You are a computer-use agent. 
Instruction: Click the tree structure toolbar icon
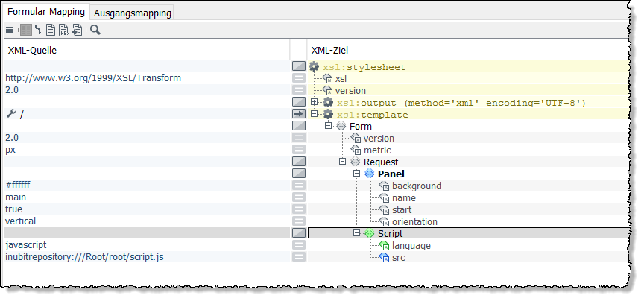pyautogui.click(x=38, y=30)
